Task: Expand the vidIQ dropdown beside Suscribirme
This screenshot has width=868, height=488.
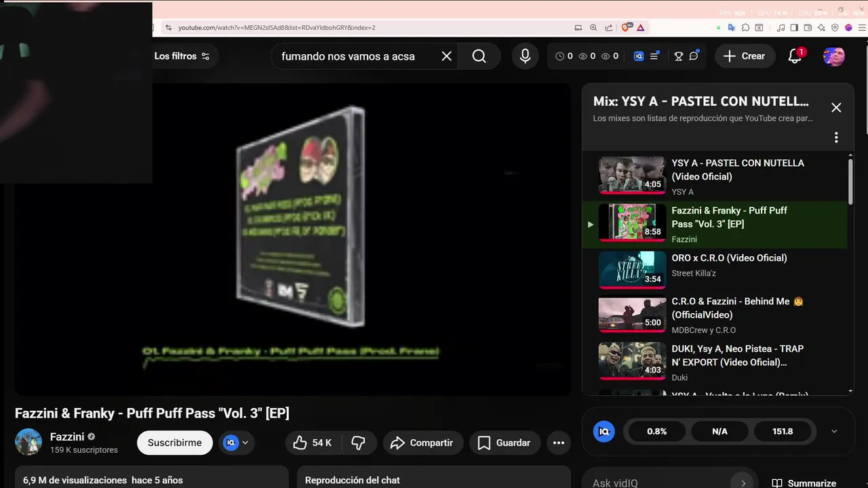Action: 236,443
